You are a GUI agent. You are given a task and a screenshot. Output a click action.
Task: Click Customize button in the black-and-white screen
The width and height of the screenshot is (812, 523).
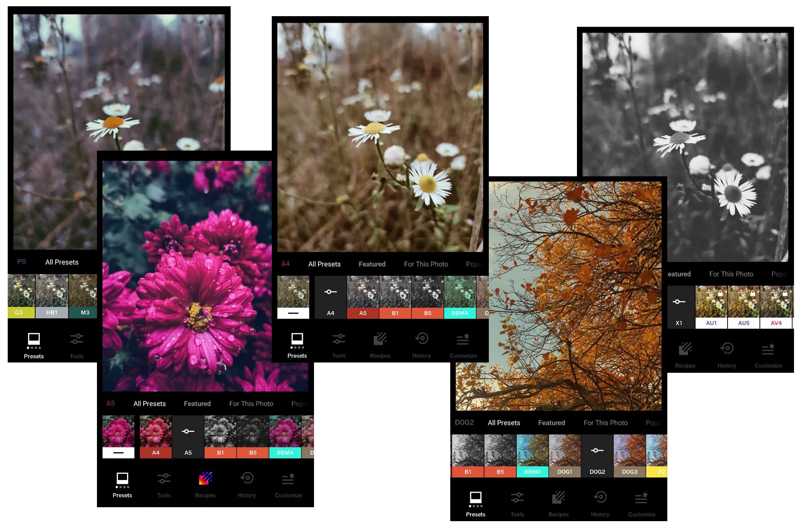768,349
